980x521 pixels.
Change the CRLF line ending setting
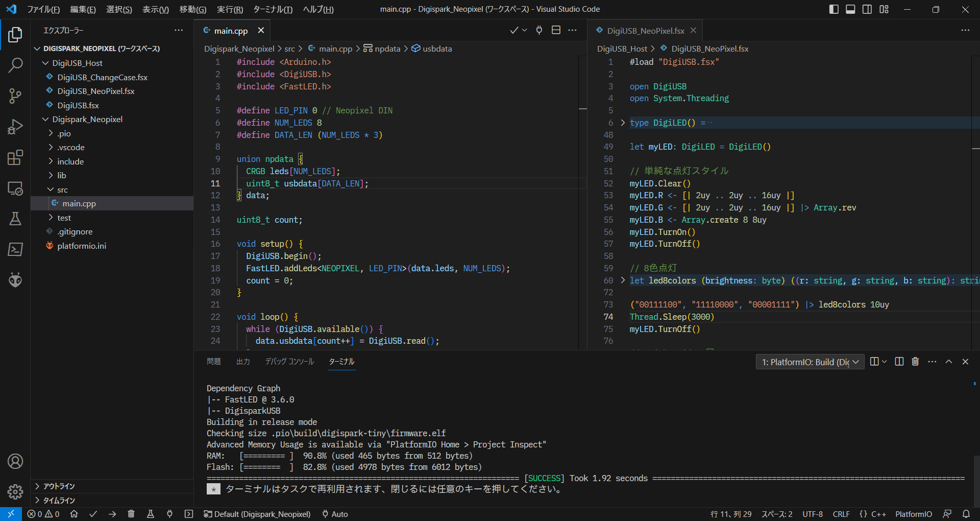coord(841,514)
